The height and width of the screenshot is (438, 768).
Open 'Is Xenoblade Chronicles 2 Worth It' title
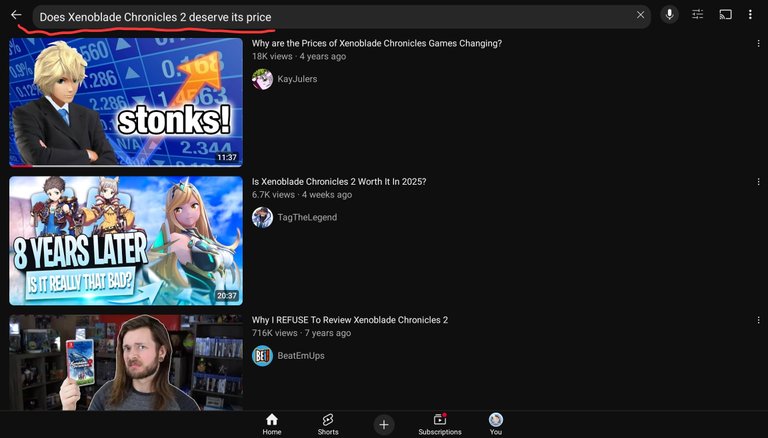coord(339,181)
